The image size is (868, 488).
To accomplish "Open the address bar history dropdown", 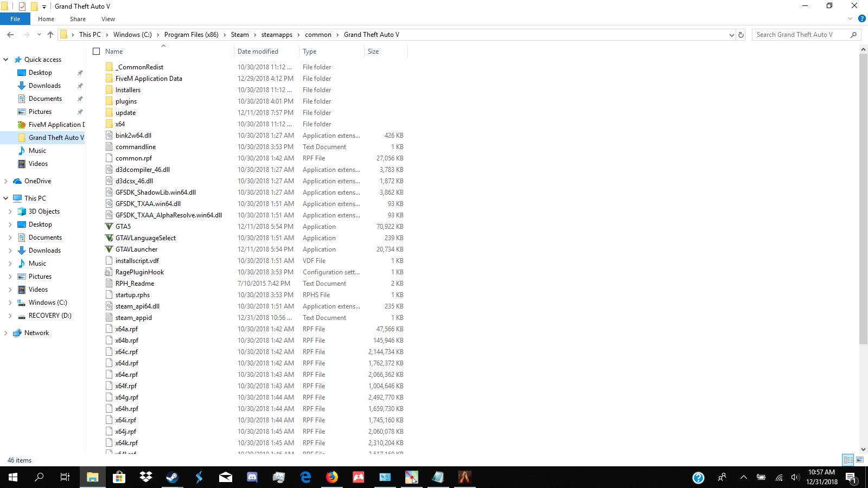I will click(x=731, y=35).
